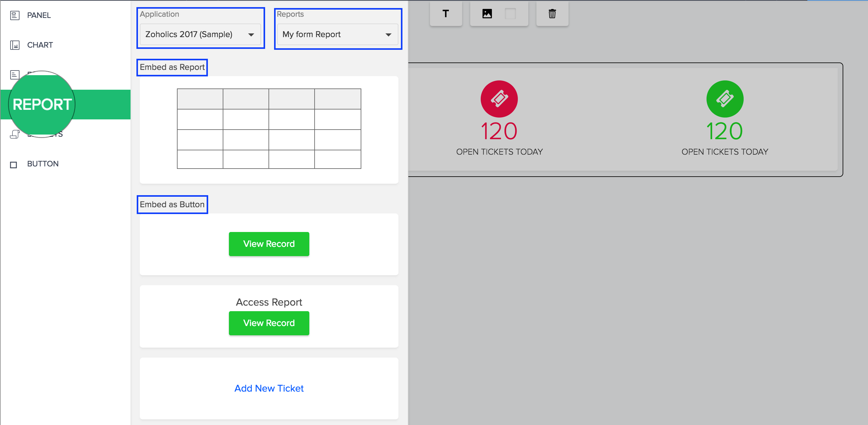Click the Add New Ticket link

point(269,388)
